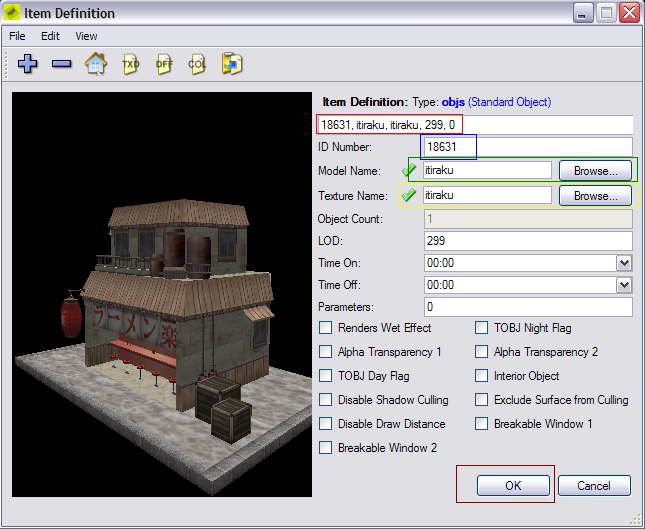Click the ID Number field

[528, 147]
